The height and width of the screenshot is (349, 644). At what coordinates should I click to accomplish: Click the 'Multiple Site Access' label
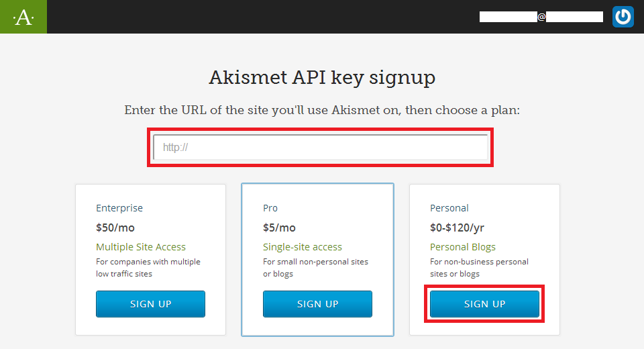(141, 247)
